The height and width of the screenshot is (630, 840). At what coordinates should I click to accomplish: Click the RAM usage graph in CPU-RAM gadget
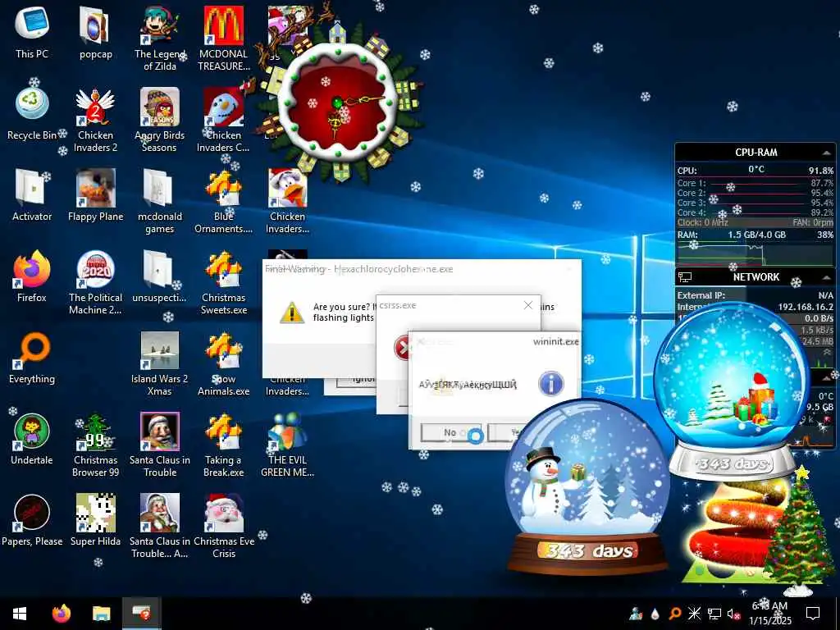click(755, 253)
